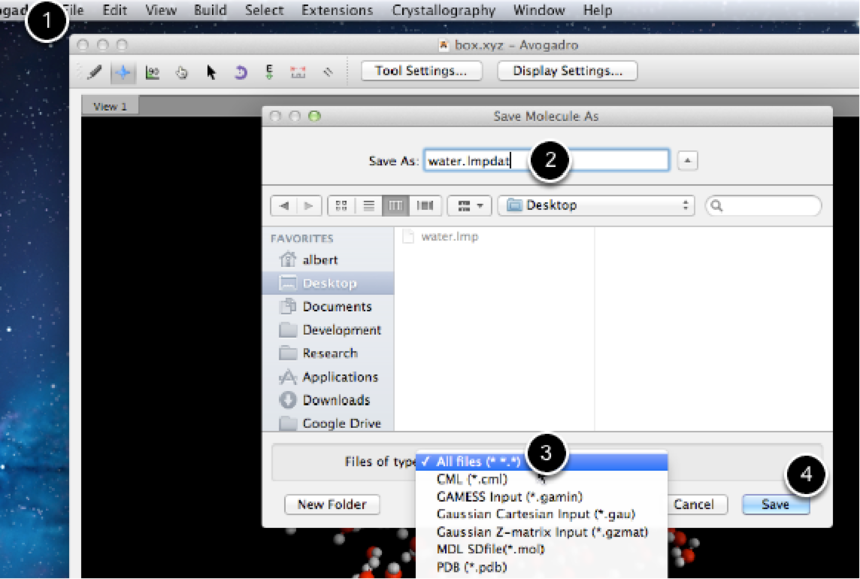The width and height of the screenshot is (860, 579).
Task: Select the Manipulate hand tool
Action: coord(182,72)
